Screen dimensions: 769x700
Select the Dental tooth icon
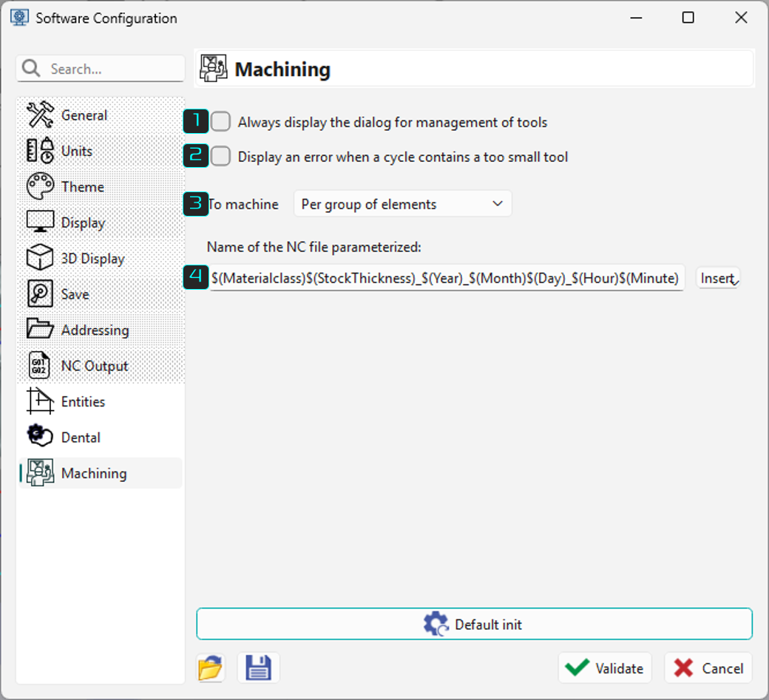click(x=40, y=436)
